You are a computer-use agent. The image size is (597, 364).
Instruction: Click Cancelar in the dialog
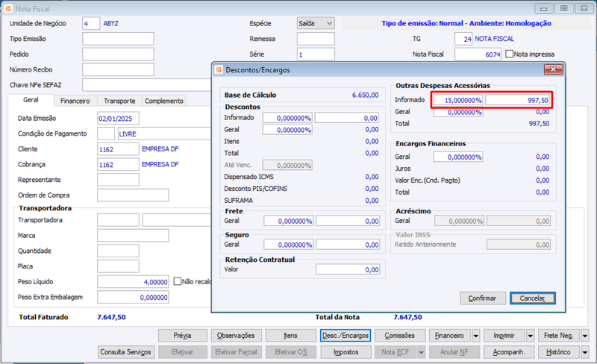click(533, 298)
